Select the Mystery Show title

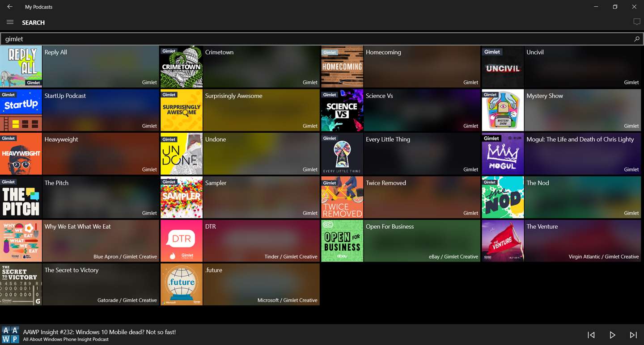tap(545, 96)
